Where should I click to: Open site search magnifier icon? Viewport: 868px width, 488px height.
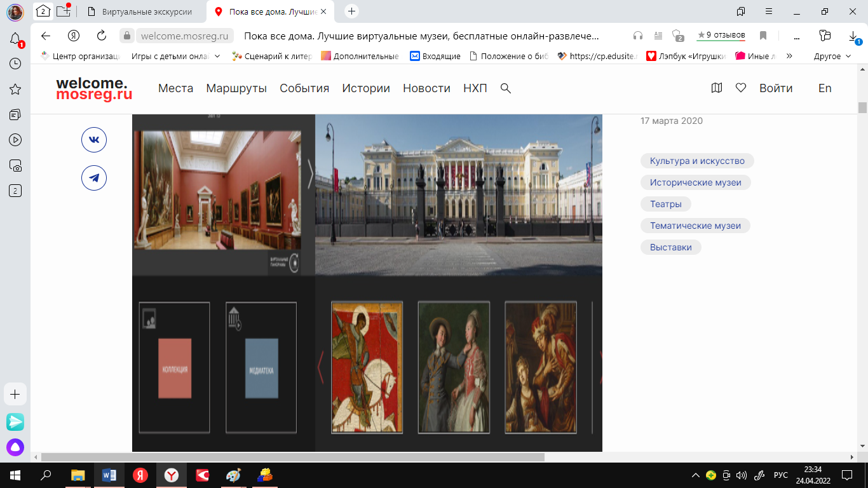pos(506,88)
